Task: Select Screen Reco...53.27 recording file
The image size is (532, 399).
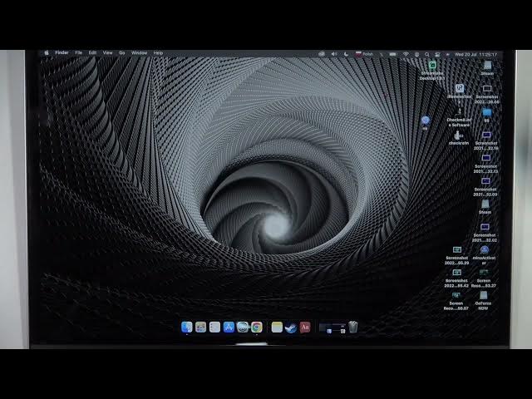Action: 484,278
